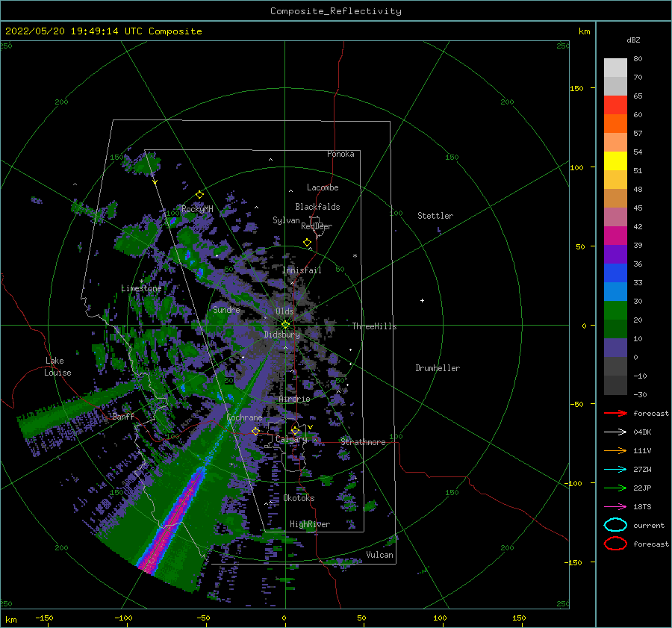672x628 pixels.
Task: Click the Stettler city label
Action: (435, 216)
